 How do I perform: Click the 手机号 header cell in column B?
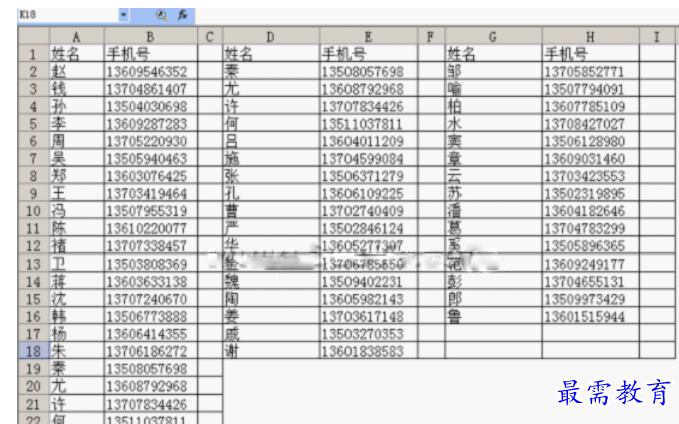coord(151,54)
